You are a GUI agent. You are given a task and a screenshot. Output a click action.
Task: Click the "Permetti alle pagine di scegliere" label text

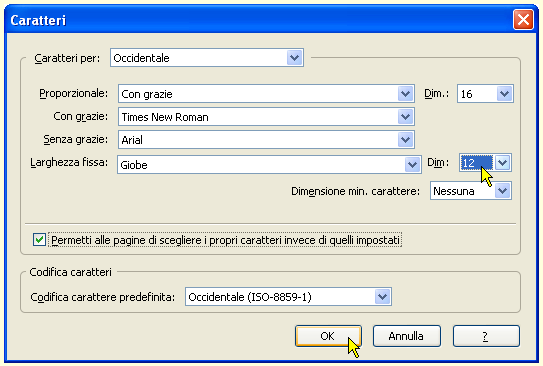click(226, 240)
